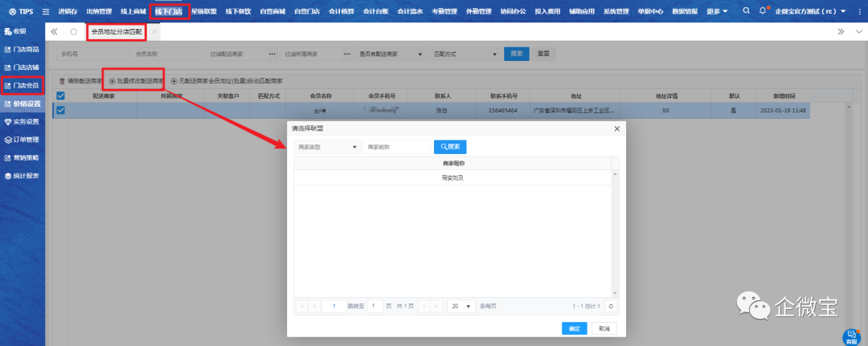Open the 20 per-page dropdown in pager
Viewport: 868px width, 346px height.
(x=461, y=306)
